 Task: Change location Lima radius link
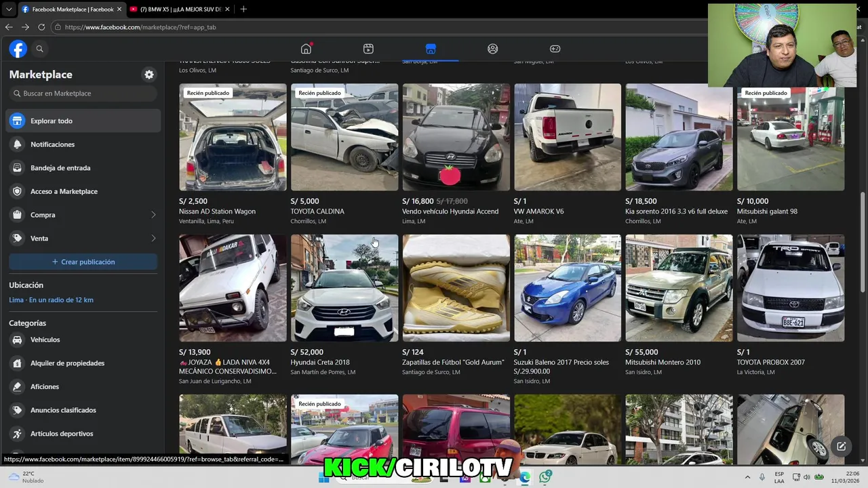pos(52,300)
